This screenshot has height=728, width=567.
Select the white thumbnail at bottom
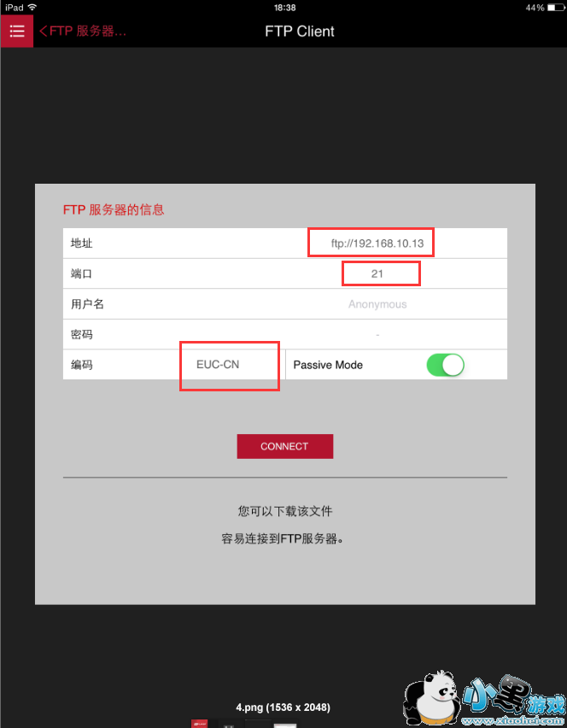285,725
